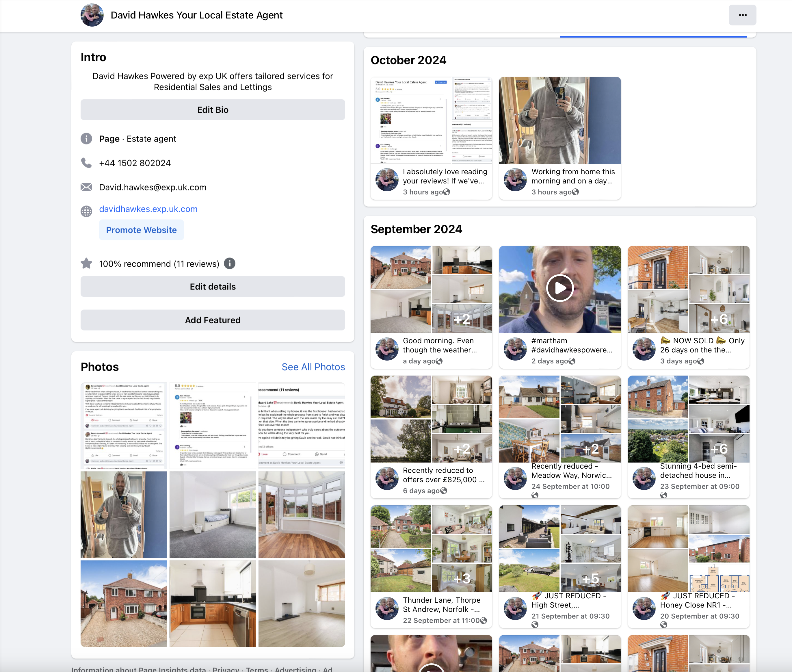The height and width of the screenshot is (672, 792).
Task: Click the Add Featured button
Action: pyautogui.click(x=213, y=320)
